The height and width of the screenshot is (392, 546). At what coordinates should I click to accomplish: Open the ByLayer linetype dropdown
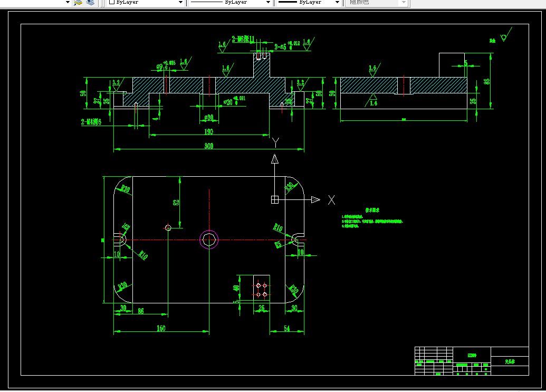click(x=268, y=2)
